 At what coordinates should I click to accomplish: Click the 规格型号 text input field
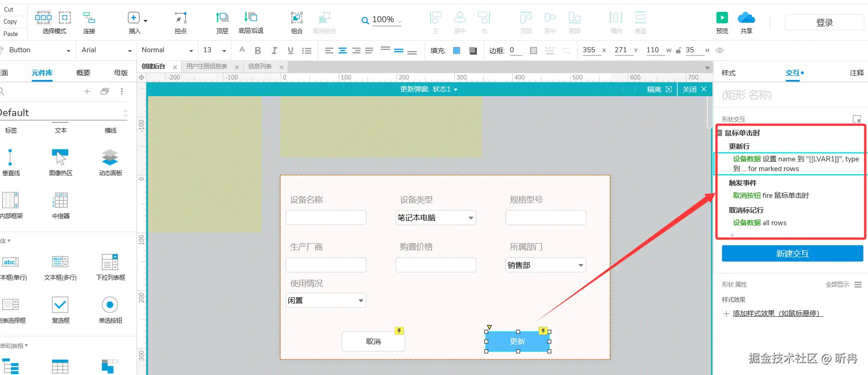546,217
